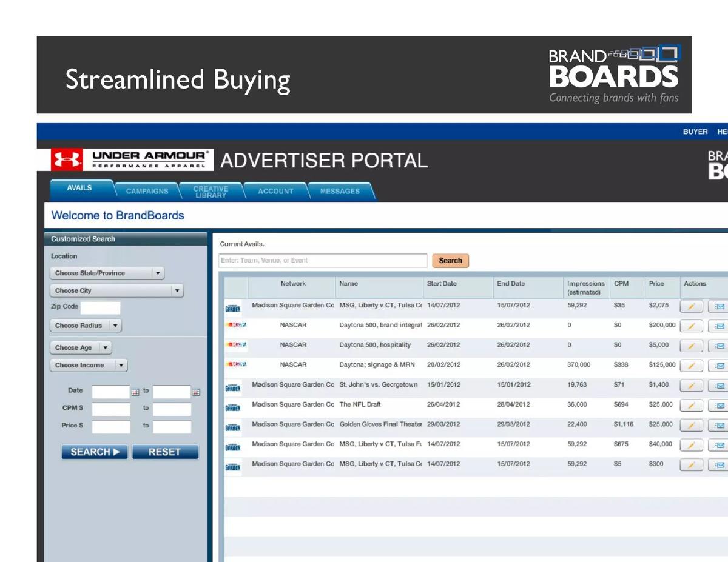Image resolution: width=728 pixels, height=562 pixels.
Task: Message about the $300 MSG Liberty row
Action: click(719, 465)
